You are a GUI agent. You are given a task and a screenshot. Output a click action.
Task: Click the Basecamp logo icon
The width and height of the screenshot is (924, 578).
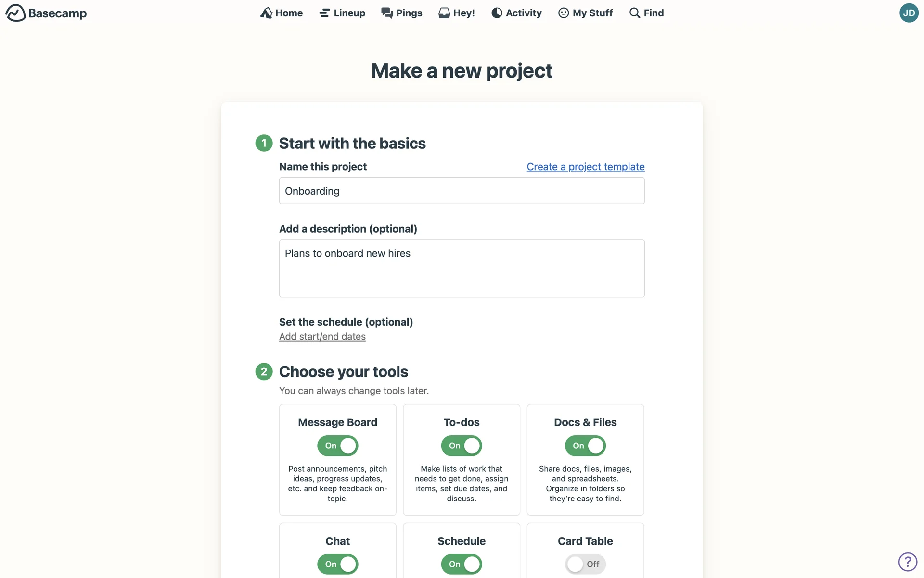pyautogui.click(x=15, y=13)
